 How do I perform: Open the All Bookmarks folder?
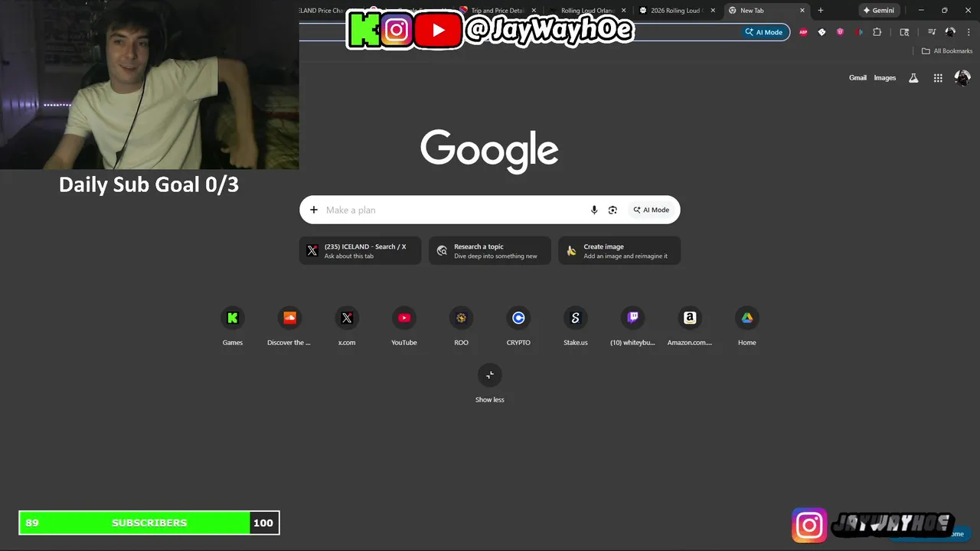click(x=947, y=51)
